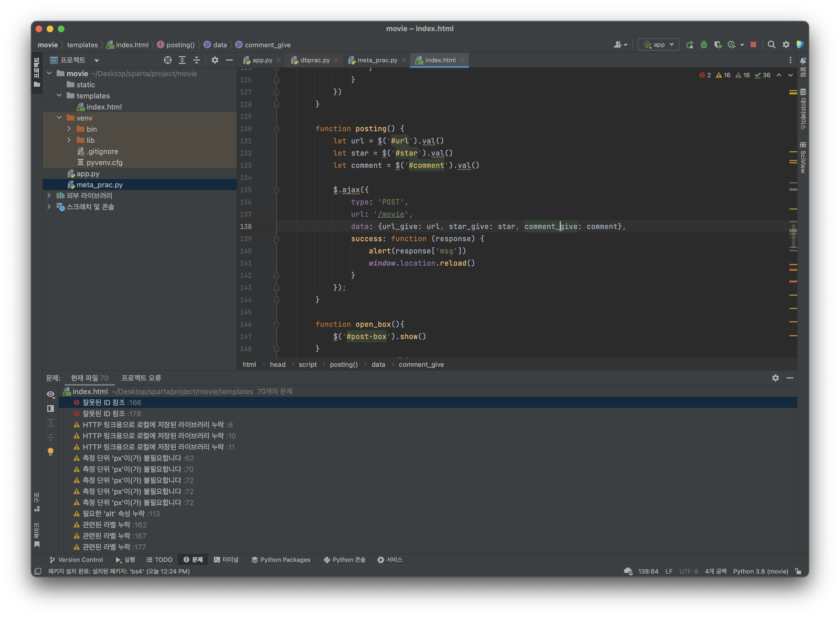Viewport: 840px width, 618px height.
Task: Select the 프로젝트 오류 tab
Action: 141,378
